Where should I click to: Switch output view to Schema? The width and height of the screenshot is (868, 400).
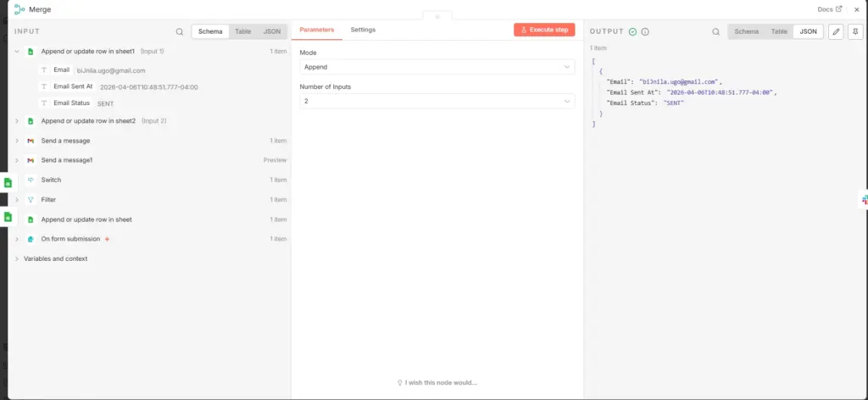click(x=746, y=31)
